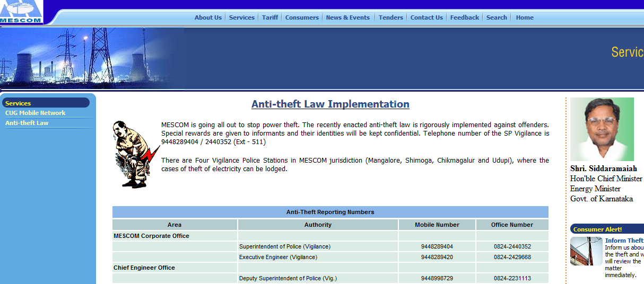Click office number 0824-2440352
The width and height of the screenshot is (644, 284).
pos(512,246)
